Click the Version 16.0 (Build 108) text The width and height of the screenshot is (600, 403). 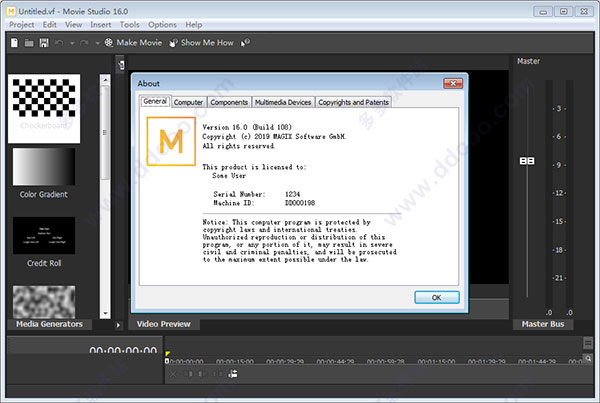click(247, 127)
